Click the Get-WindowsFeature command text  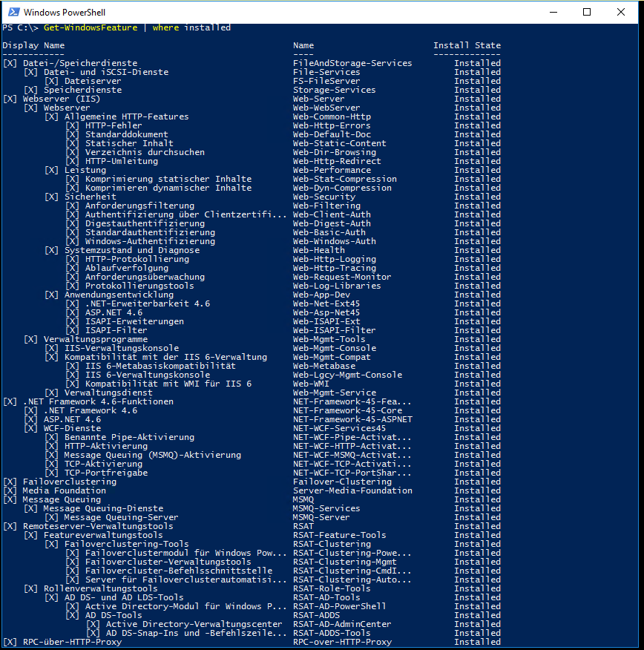tap(91, 27)
